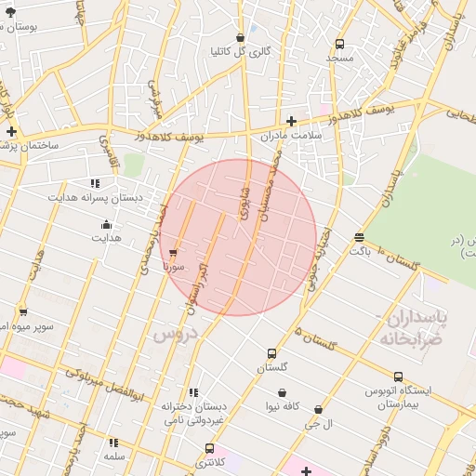Click the دروس neighborhood label
The height and width of the screenshot is (476, 476).
tap(176, 335)
